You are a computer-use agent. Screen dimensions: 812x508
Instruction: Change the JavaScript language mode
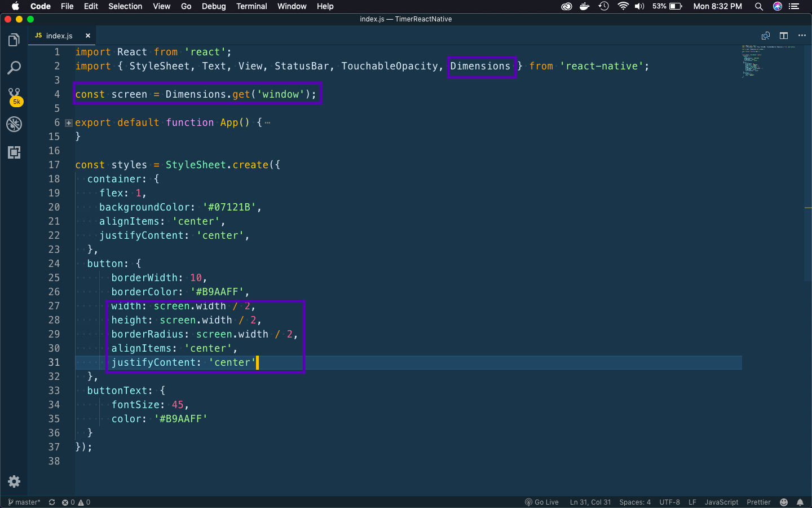pyautogui.click(x=721, y=502)
